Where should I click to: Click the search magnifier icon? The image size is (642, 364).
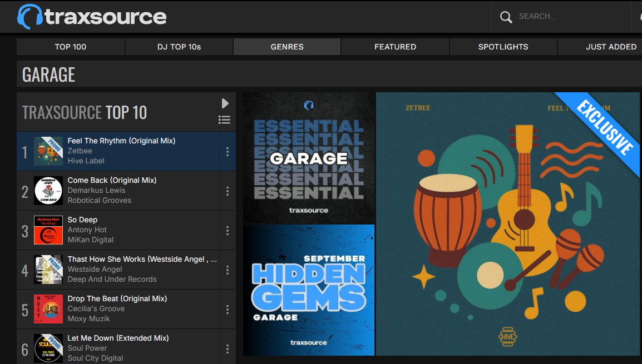pyautogui.click(x=505, y=16)
